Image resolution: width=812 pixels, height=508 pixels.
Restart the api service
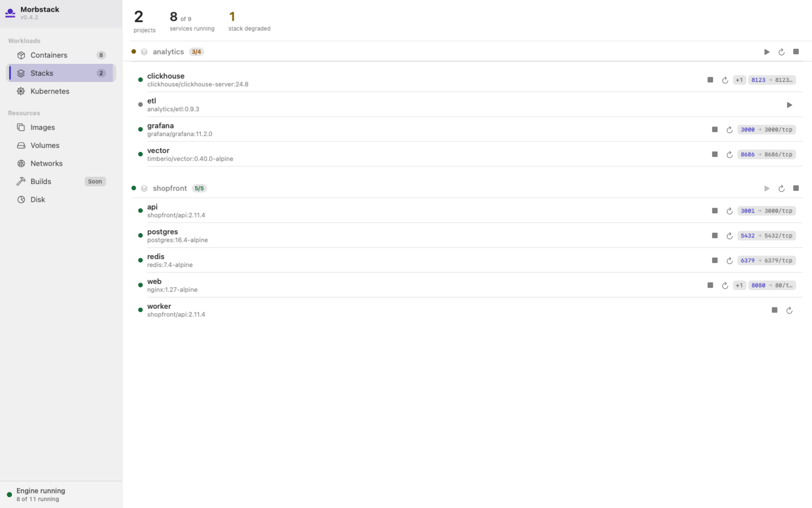tap(729, 211)
